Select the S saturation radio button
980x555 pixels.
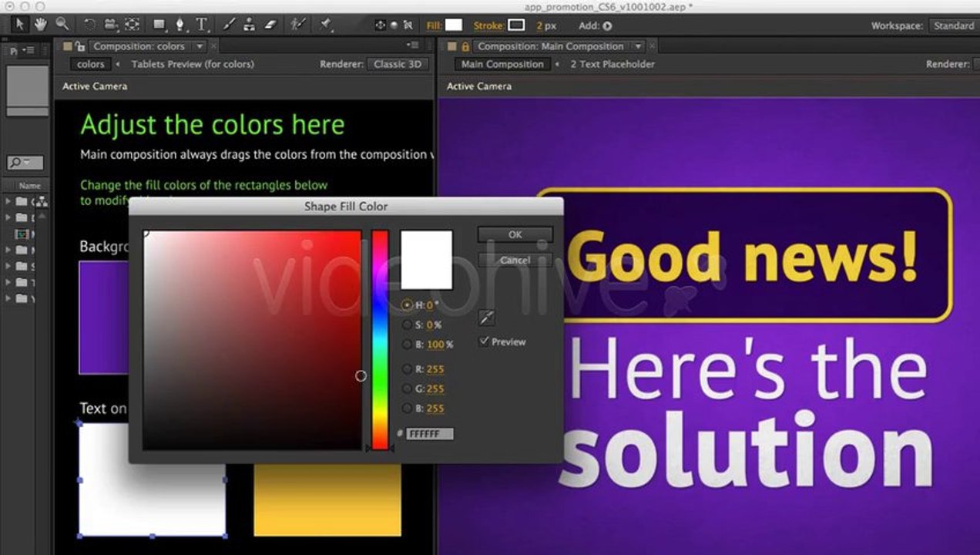point(407,325)
